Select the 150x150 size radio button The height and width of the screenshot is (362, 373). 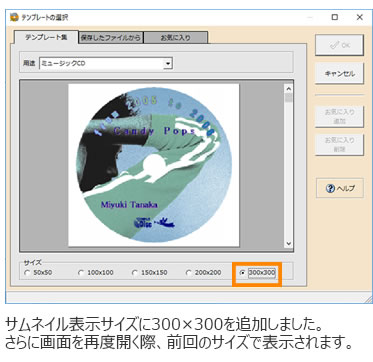click(x=135, y=273)
